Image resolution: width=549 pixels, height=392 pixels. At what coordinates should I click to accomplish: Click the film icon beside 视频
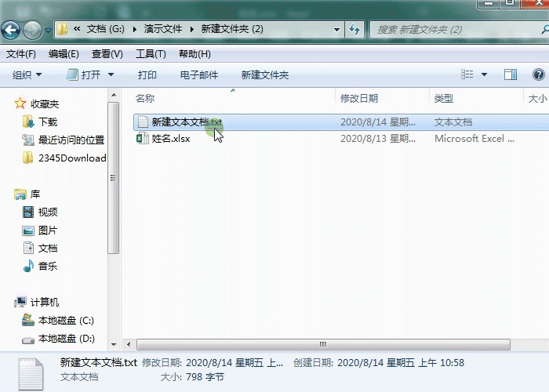[28, 212]
